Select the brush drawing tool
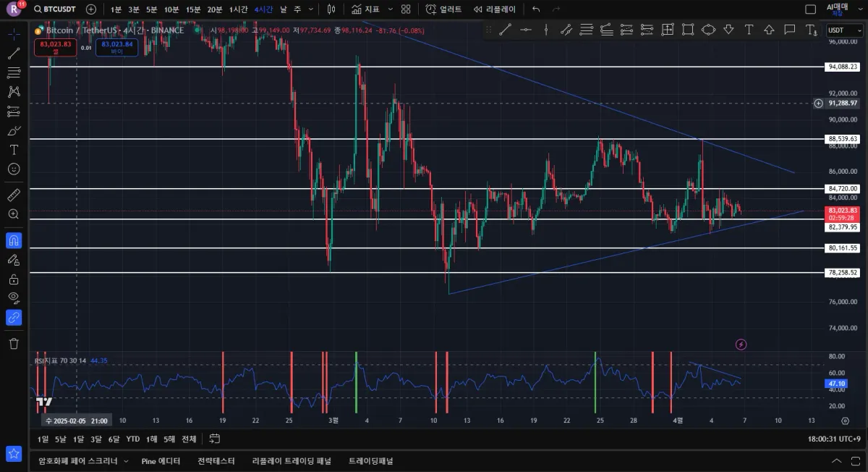The image size is (868, 472). click(14, 131)
